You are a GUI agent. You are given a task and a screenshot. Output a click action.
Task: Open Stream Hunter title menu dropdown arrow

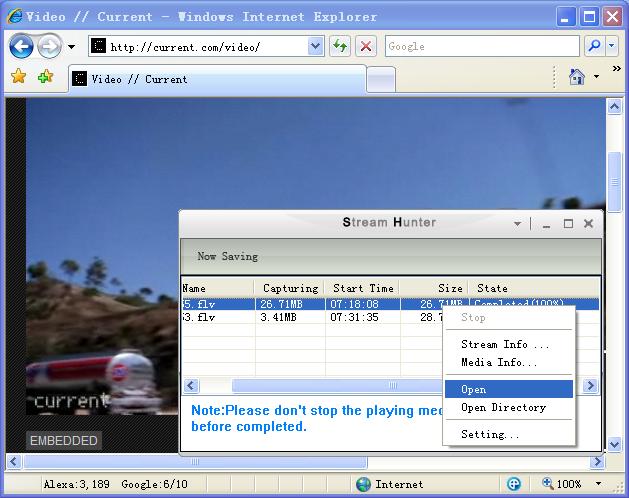(517, 224)
